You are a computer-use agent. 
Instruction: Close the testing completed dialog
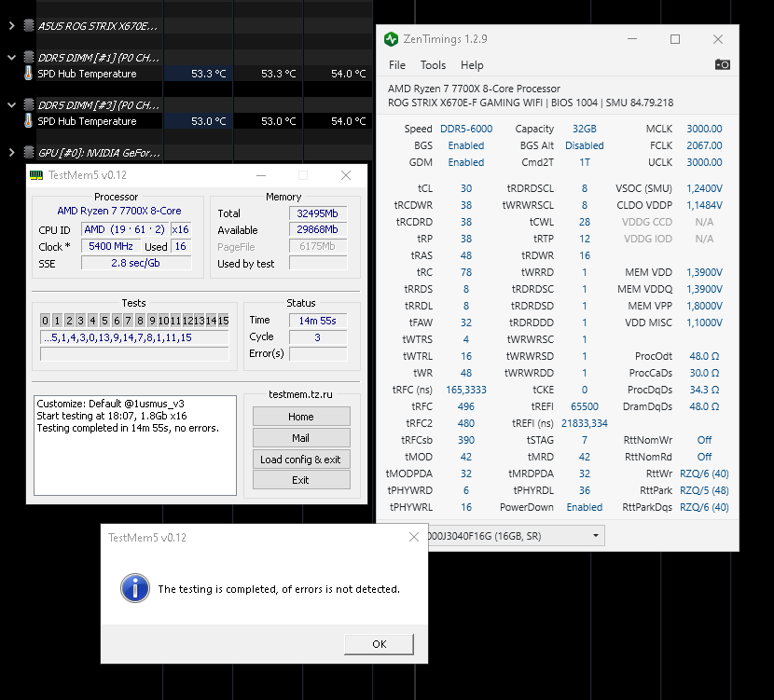(414, 537)
